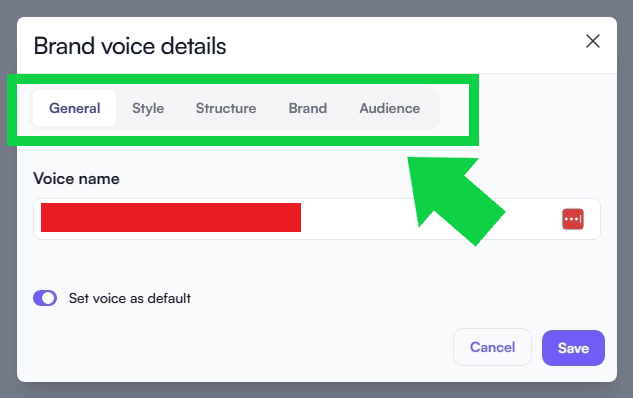Select the General tab
This screenshot has width=633, height=398.
click(74, 108)
